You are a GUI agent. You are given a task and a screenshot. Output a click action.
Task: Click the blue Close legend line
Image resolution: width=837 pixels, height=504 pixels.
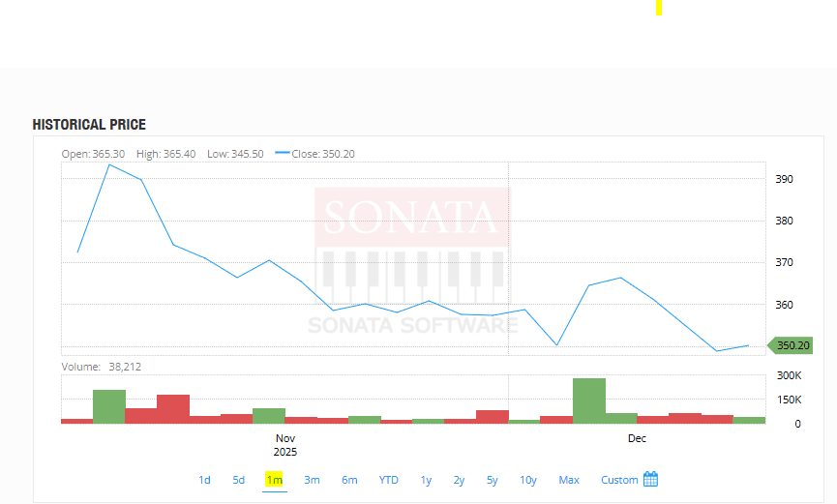pyautogui.click(x=283, y=153)
